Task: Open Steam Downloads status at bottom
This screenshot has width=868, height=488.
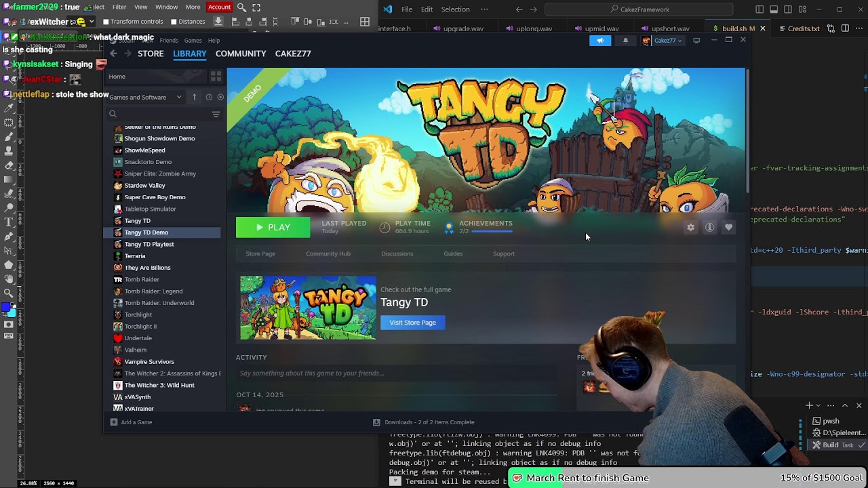Action: pyautogui.click(x=424, y=422)
